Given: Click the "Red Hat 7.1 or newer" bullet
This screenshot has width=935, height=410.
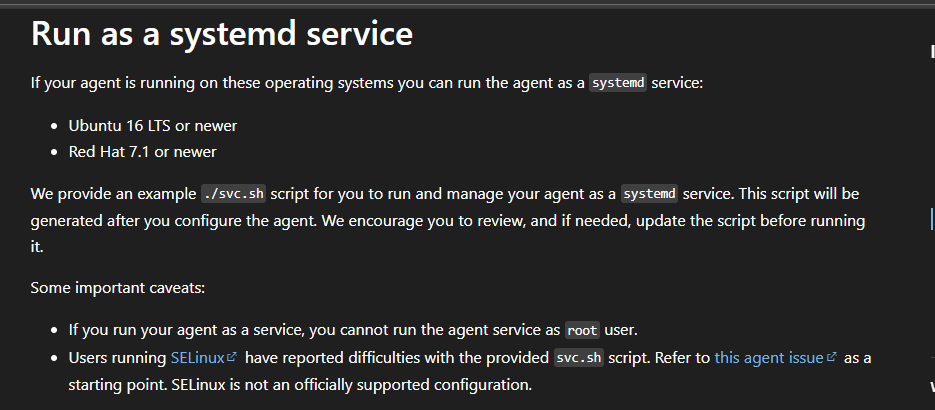Looking at the screenshot, I should pos(142,152).
